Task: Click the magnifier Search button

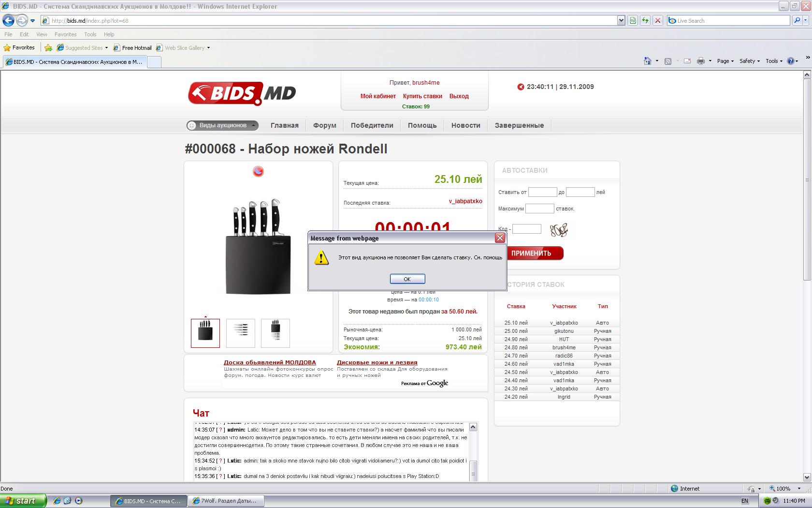Action: (797, 21)
